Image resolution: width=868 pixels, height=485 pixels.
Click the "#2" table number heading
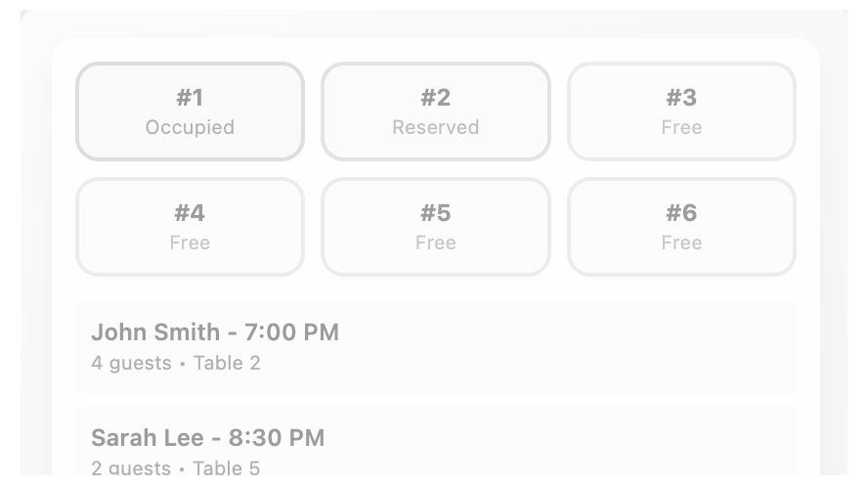pos(436,98)
